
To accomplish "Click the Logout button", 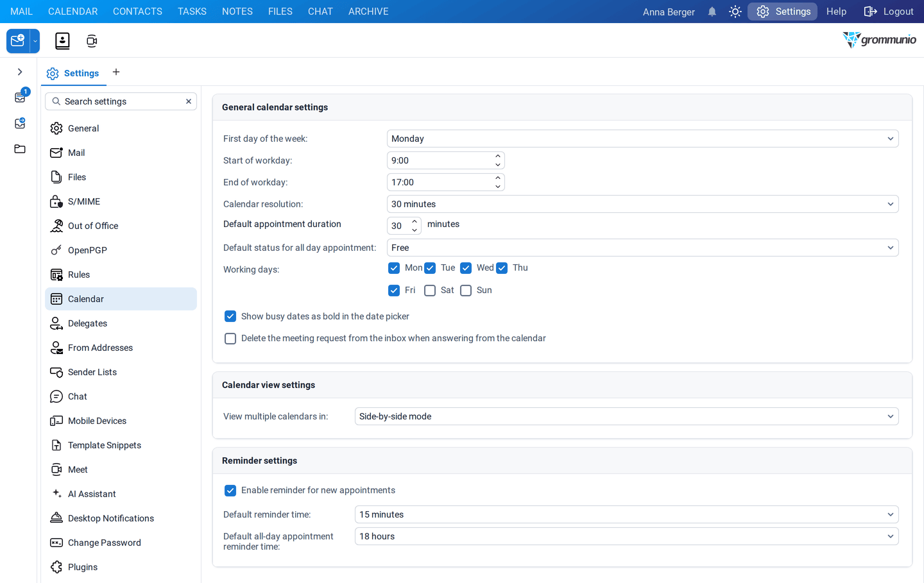I will coord(889,12).
